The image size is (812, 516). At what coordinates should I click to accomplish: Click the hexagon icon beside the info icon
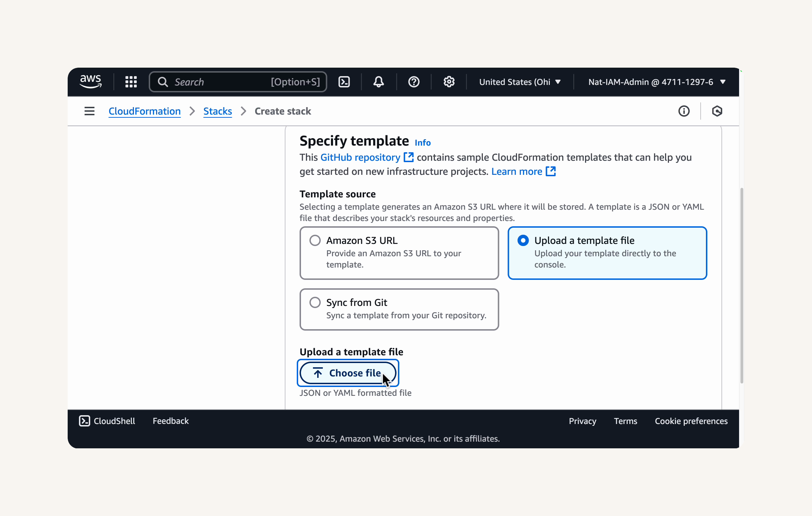coord(717,111)
